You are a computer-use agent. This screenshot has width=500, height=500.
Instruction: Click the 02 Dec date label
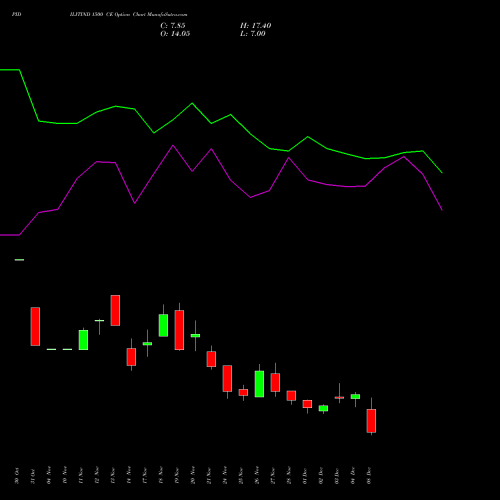(x=321, y=476)
